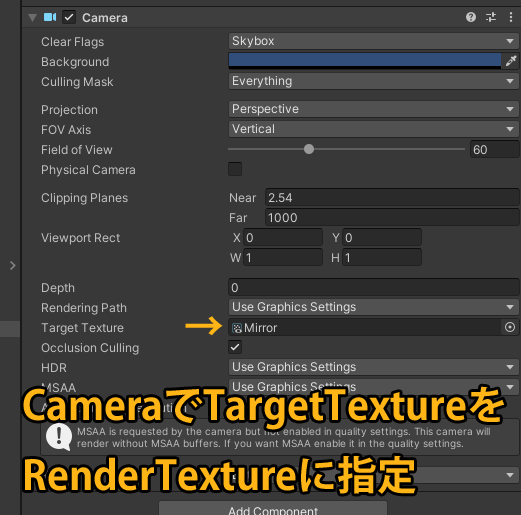Click the Viewport Rect label

tap(80, 238)
